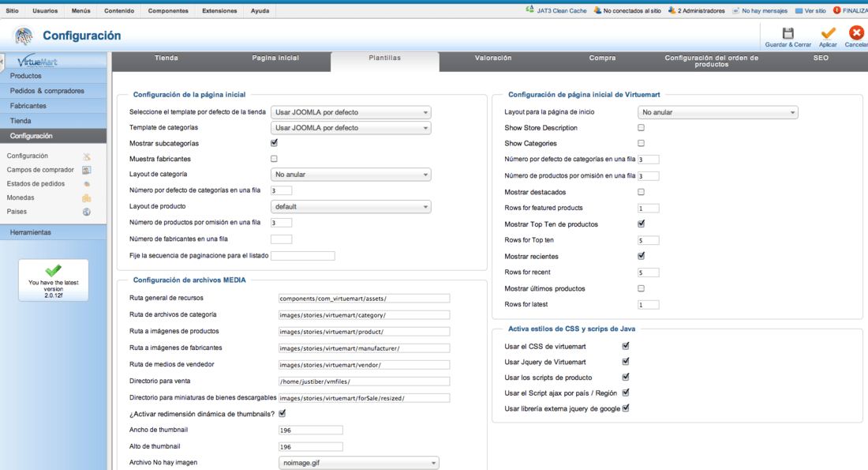Viewport: 868px width, 470px height.
Task: Switch to the Valoración tab
Action: 492,62
